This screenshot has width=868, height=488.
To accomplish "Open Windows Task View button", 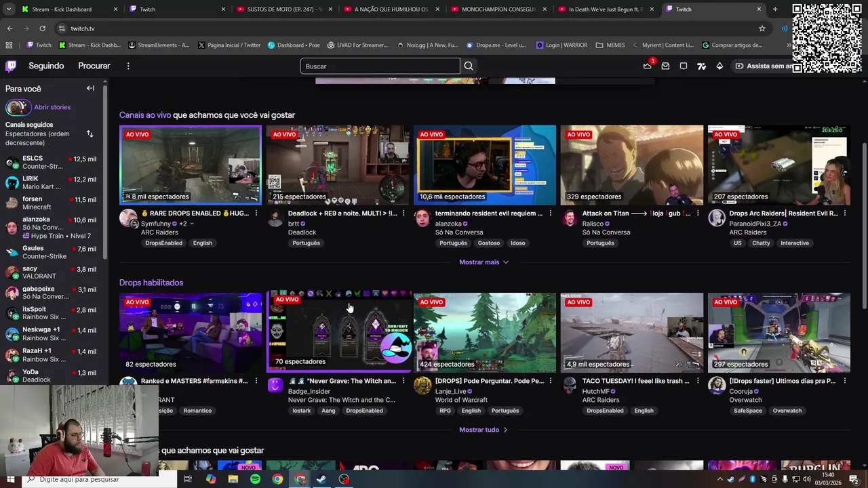I will [188, 479].
